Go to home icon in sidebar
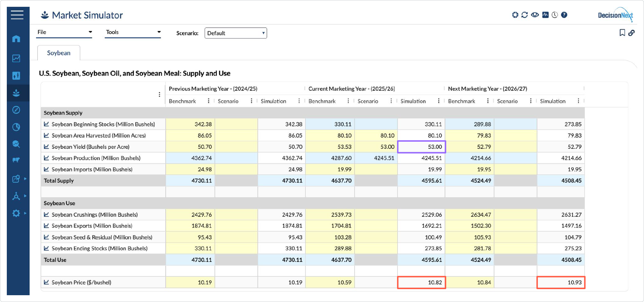The width and height of the screenshot is (644, 302). click(16, 39)
